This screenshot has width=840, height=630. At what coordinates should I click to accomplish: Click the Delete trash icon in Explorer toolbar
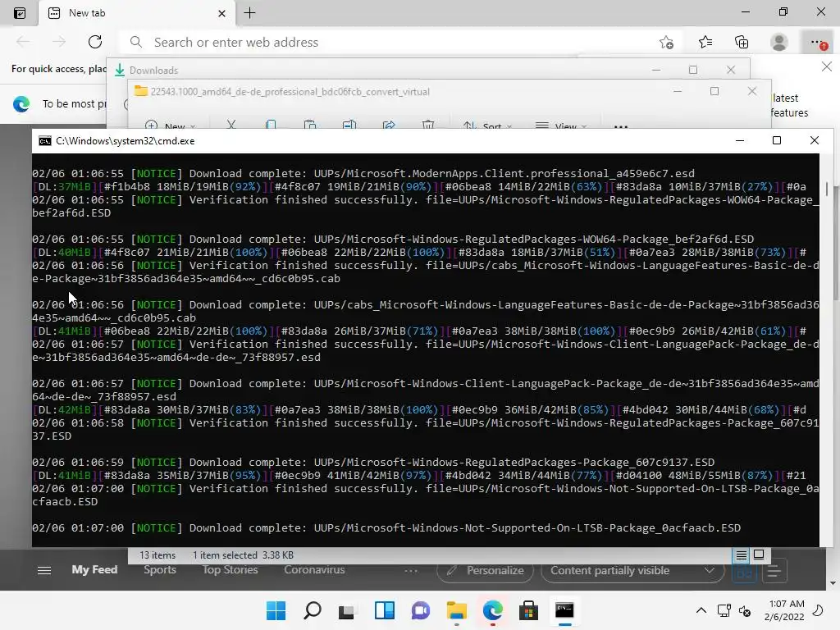428,125
